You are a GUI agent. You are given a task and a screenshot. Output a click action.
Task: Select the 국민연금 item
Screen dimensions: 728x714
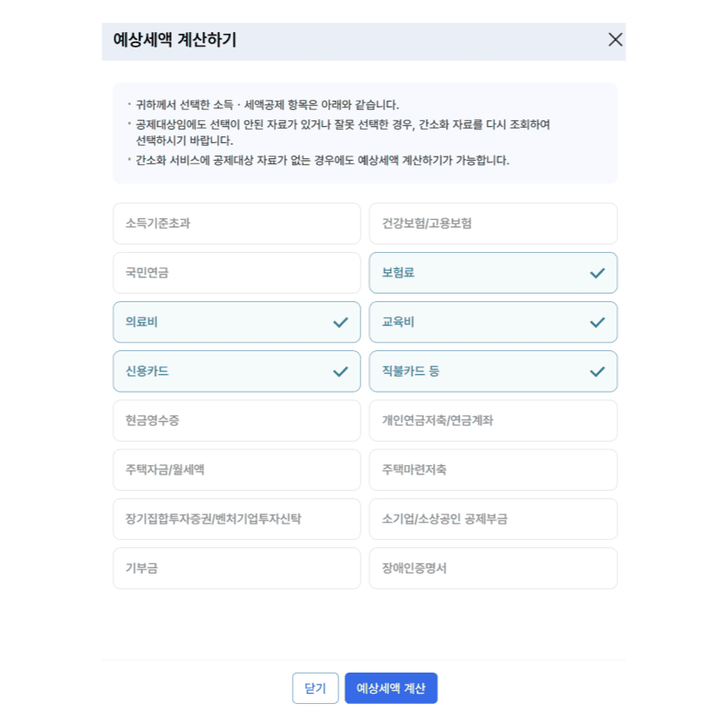(x=237, y=272)
